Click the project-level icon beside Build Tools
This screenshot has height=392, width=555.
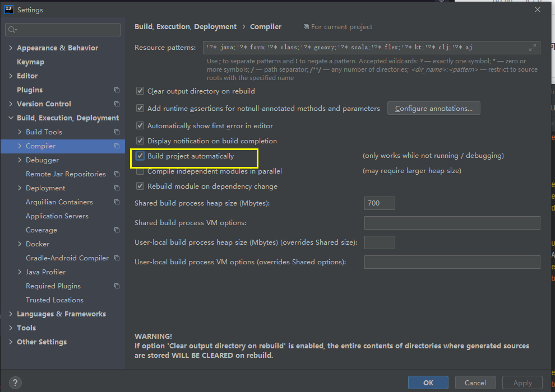117,132
